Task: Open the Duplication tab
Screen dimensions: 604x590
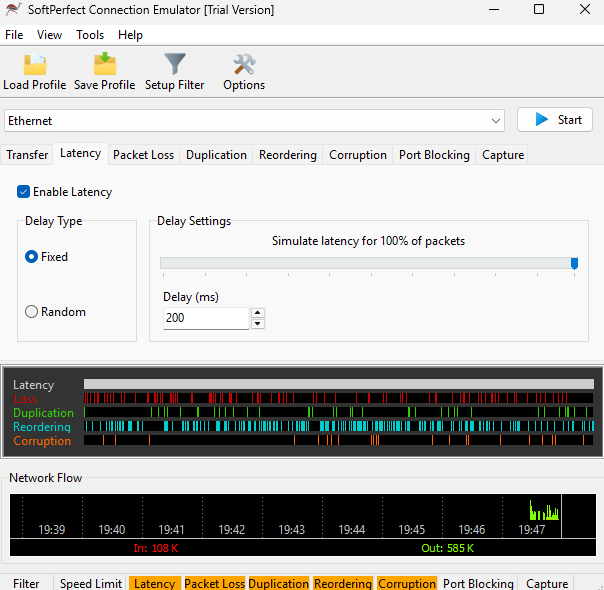Action: (x=216, y=155)
